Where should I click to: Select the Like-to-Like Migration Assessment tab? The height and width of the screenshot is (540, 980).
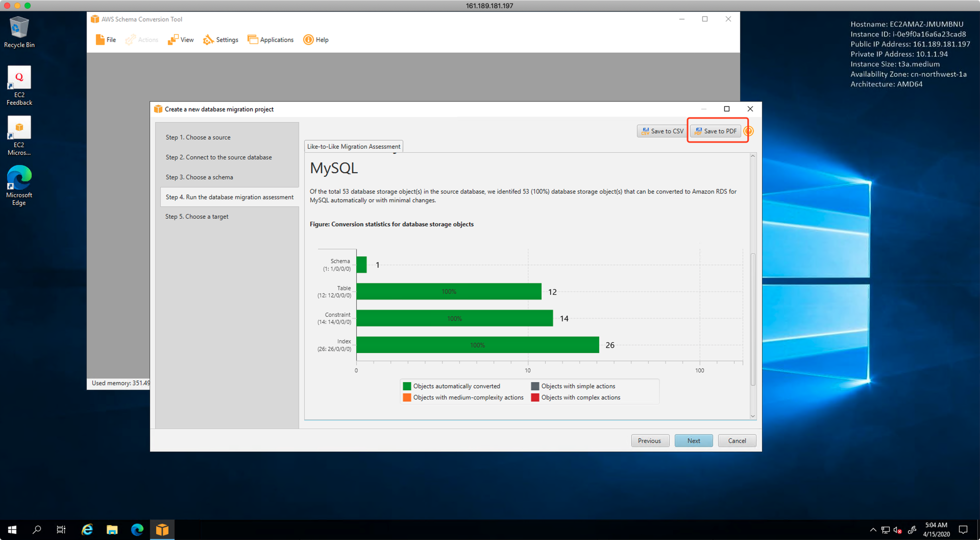click(353, 147)
